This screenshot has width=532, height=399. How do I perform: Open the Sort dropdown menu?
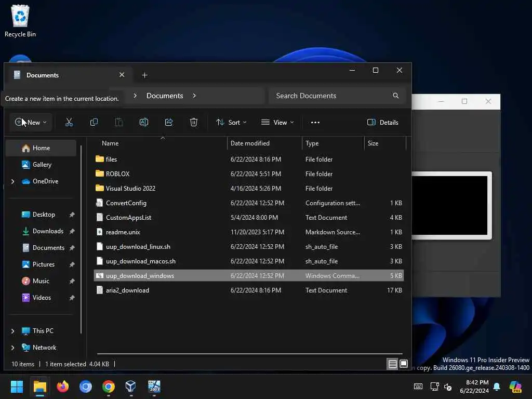[x=231, y=123]
